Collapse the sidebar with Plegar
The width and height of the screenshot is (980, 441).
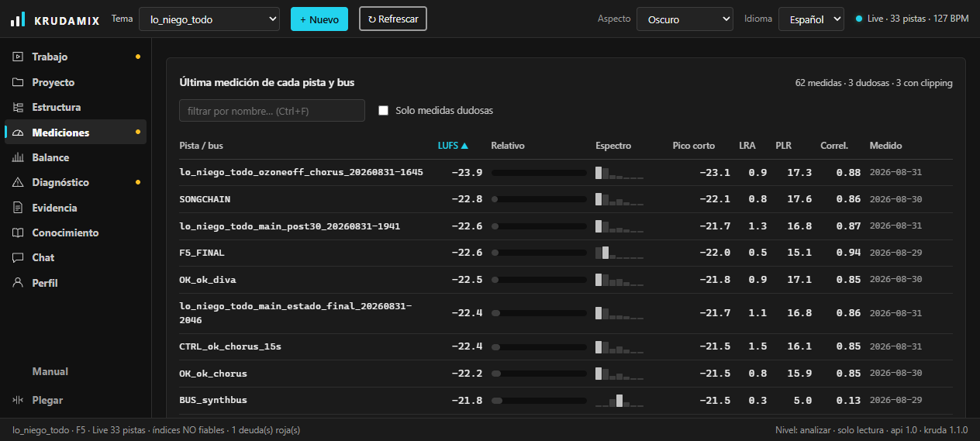coord(75,400)
